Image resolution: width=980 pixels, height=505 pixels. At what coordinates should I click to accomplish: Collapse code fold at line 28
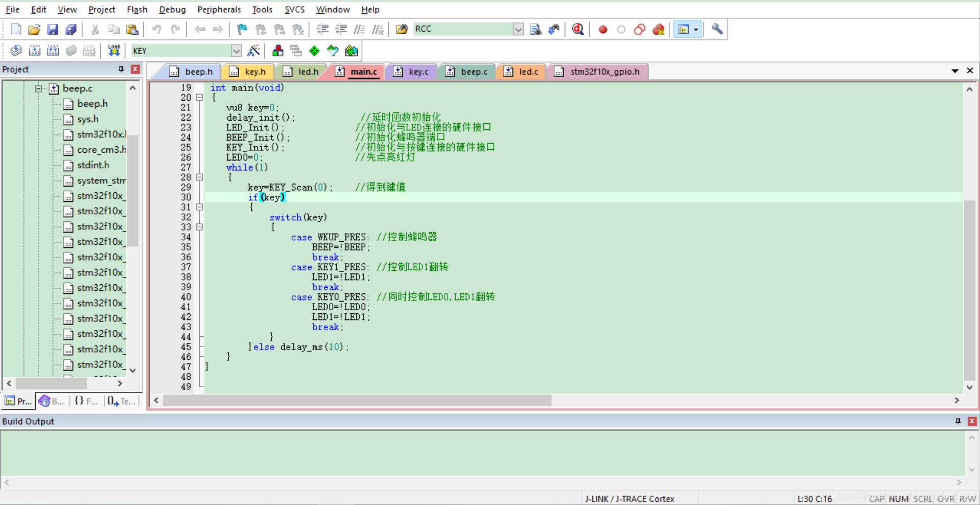[x=199, y=177]
